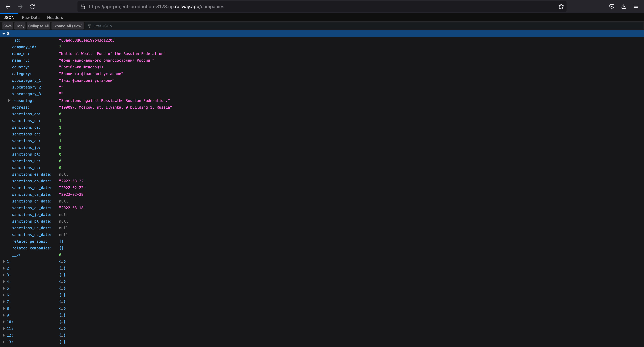Click the browser back arrow
Image resolution: width=644 pixels, height=347 pixels.
[8, 7]
